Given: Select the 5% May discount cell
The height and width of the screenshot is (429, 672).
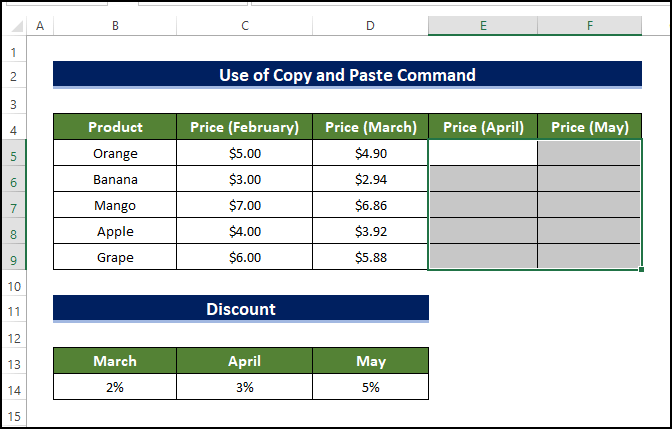Looking at the screenshot, I should point(370,387).
